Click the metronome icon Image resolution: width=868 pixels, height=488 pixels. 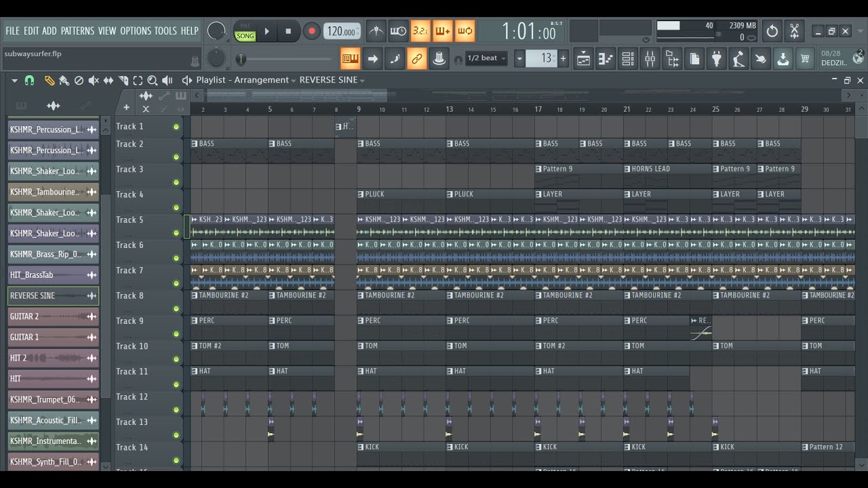376,31
